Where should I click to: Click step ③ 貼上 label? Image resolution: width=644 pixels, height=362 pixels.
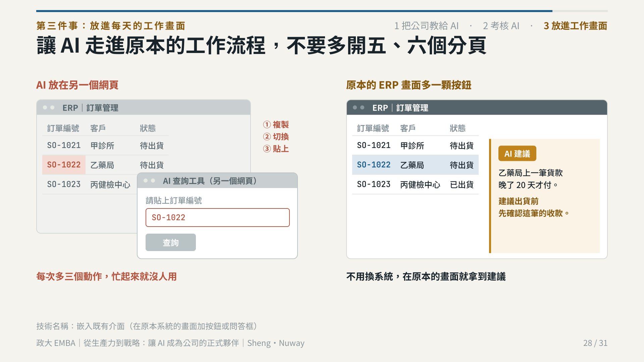coord(276,149)
